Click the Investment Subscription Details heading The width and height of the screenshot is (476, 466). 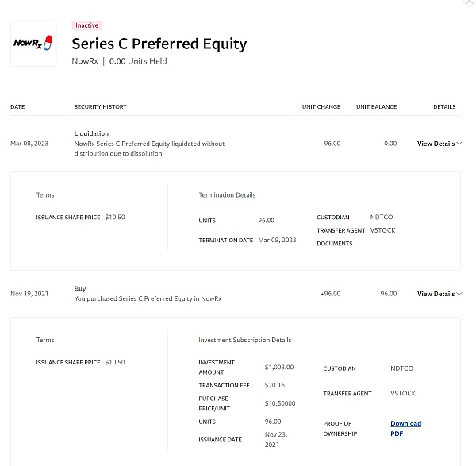244,340
